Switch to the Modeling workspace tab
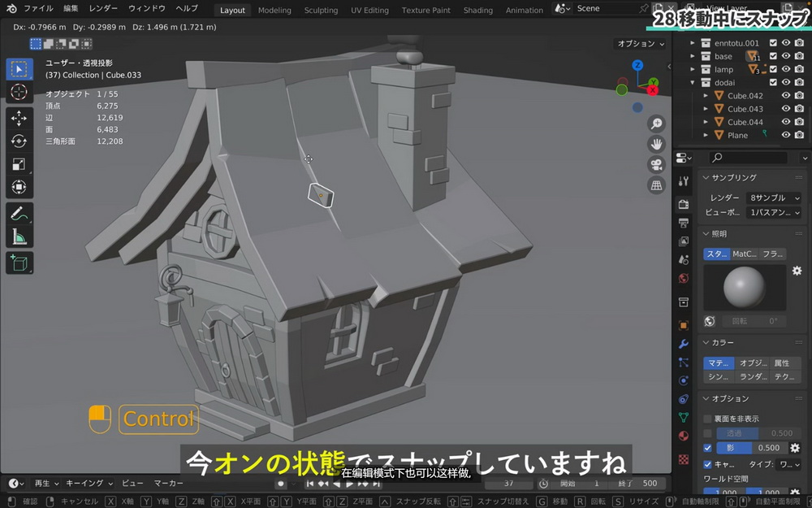 coord(274,10)
